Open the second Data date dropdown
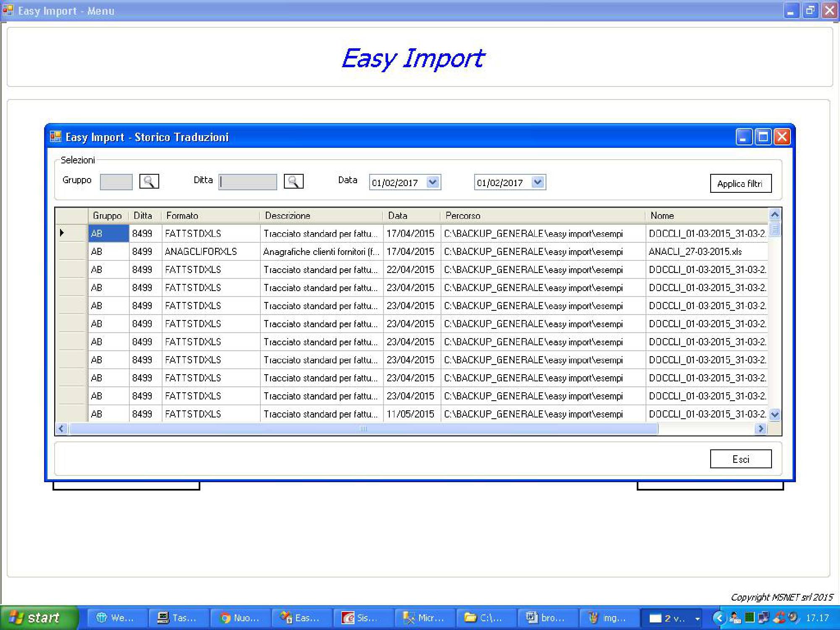This screenshot has height=630, width=840. tap(538, 182)
